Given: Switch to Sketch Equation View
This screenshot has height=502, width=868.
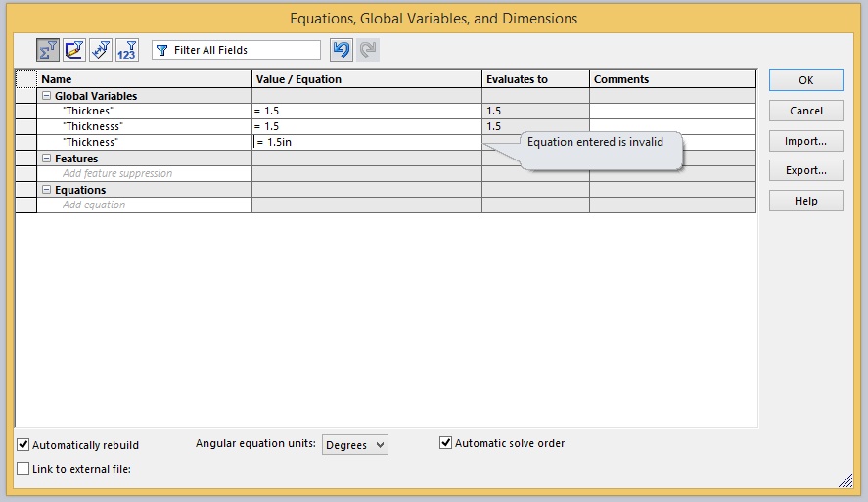Looking at the screenshot, I should [74, 50].
